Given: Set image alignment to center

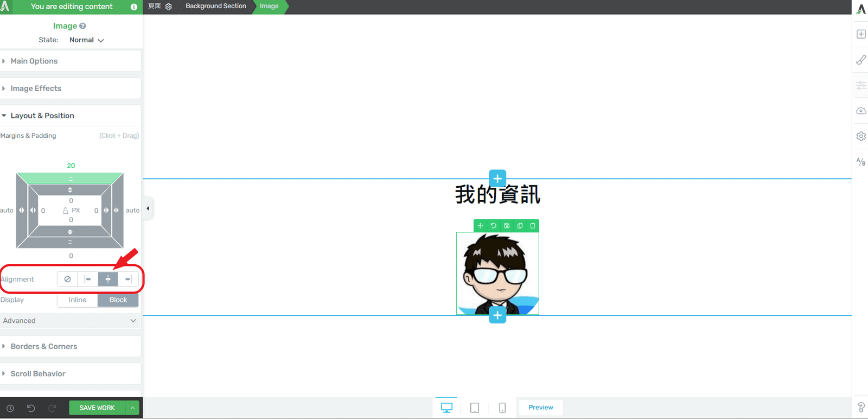Looking at the screenshot, I should [x=108, y=279].
